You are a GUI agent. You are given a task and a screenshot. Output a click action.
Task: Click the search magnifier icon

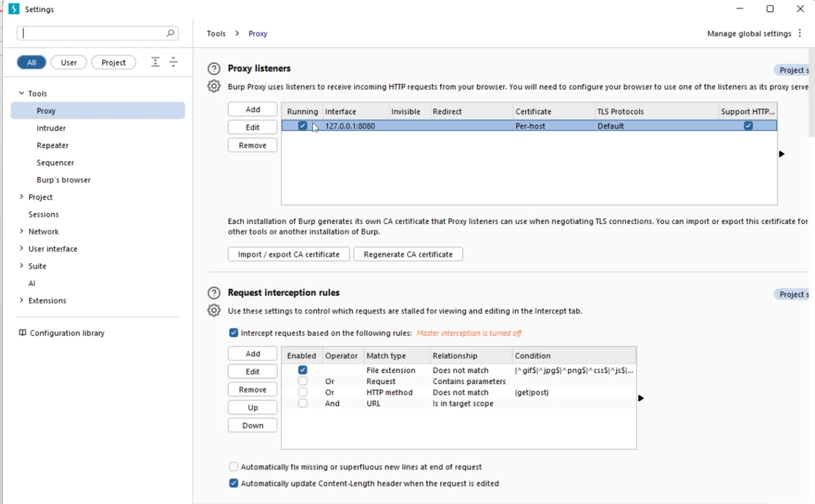pos(170,33)
